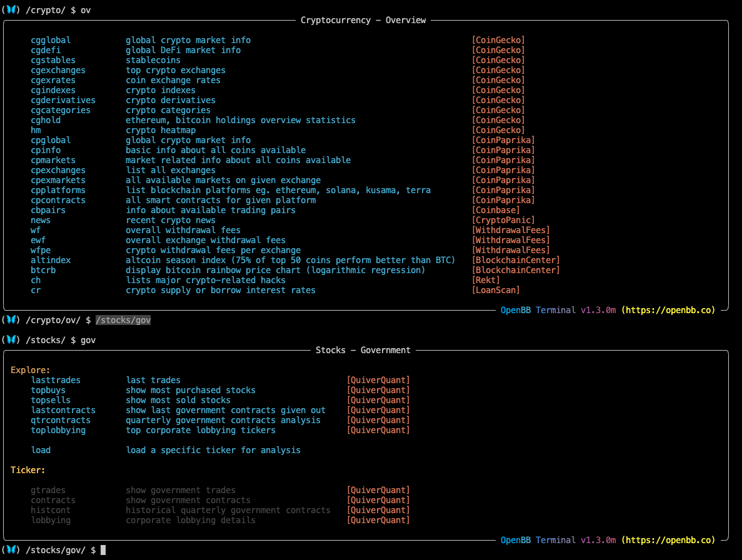This screenshot has width=742, height=560.
Task: Select the ewf command
Action: pyautogui.click(x=38, y=240)
